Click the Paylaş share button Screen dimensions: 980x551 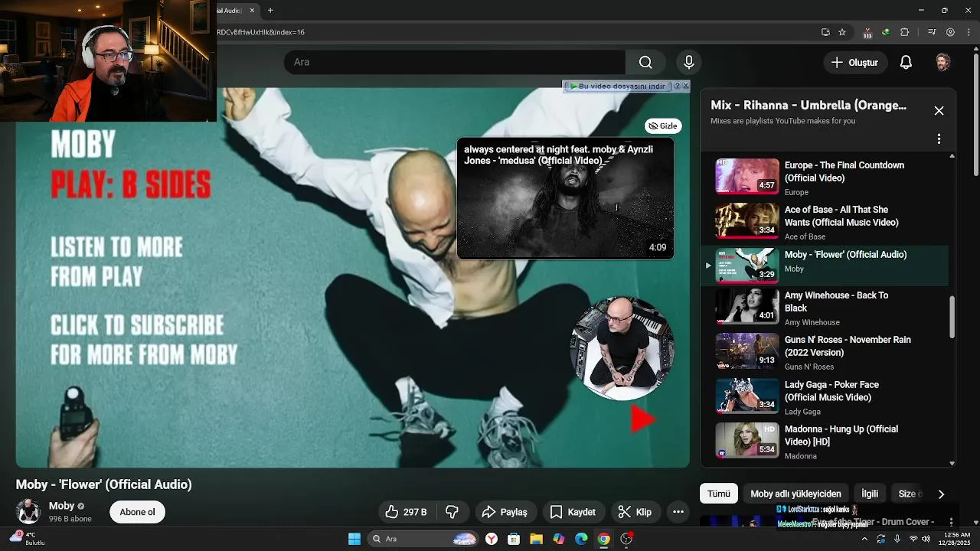pyautogui.click(x=505, y=512)
